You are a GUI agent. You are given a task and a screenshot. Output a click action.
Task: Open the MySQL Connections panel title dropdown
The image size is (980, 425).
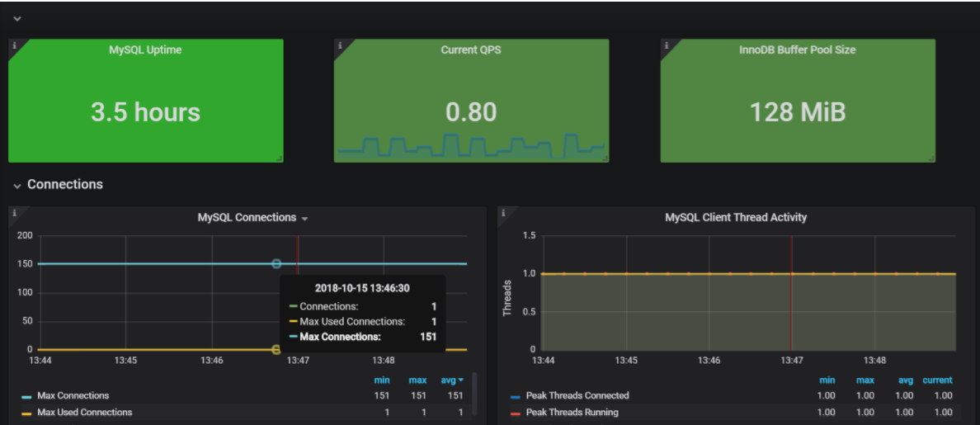[x=304, y=219]
